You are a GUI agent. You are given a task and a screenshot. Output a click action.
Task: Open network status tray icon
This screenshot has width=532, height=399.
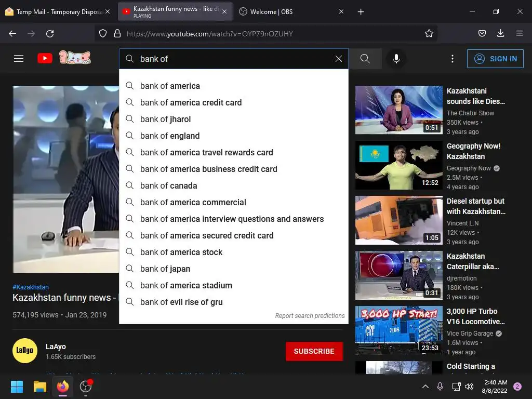tap(456, 387)
